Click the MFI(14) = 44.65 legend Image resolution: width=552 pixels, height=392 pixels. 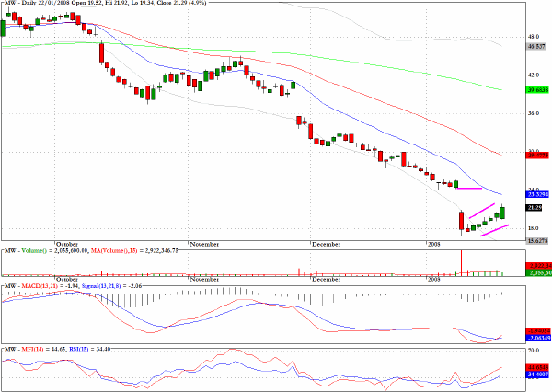tap(44, 349)
